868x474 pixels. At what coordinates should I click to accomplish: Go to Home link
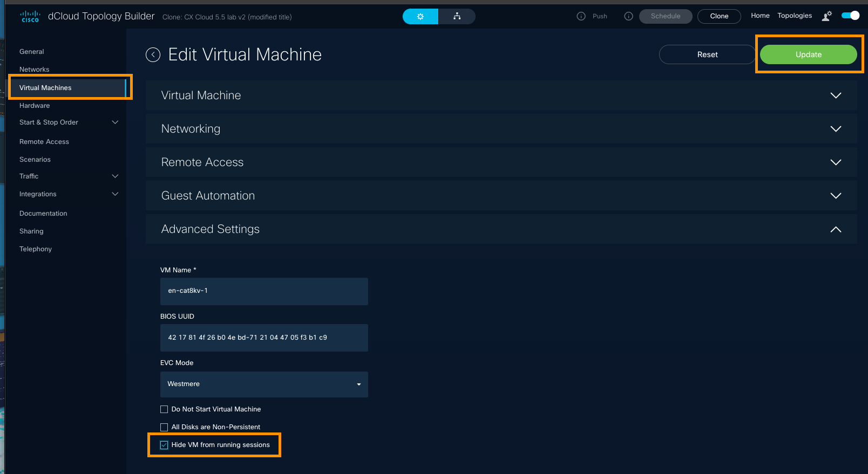[760, 16]
